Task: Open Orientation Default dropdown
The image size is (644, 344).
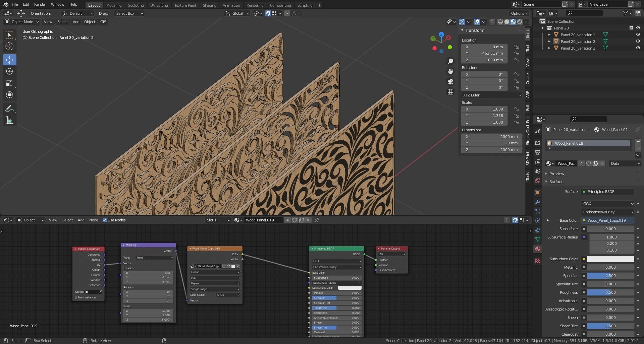Action: (78, 13)
